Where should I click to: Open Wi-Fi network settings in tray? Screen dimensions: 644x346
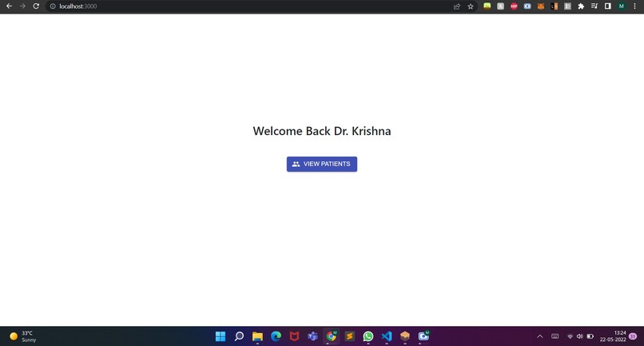click(570, 336)
